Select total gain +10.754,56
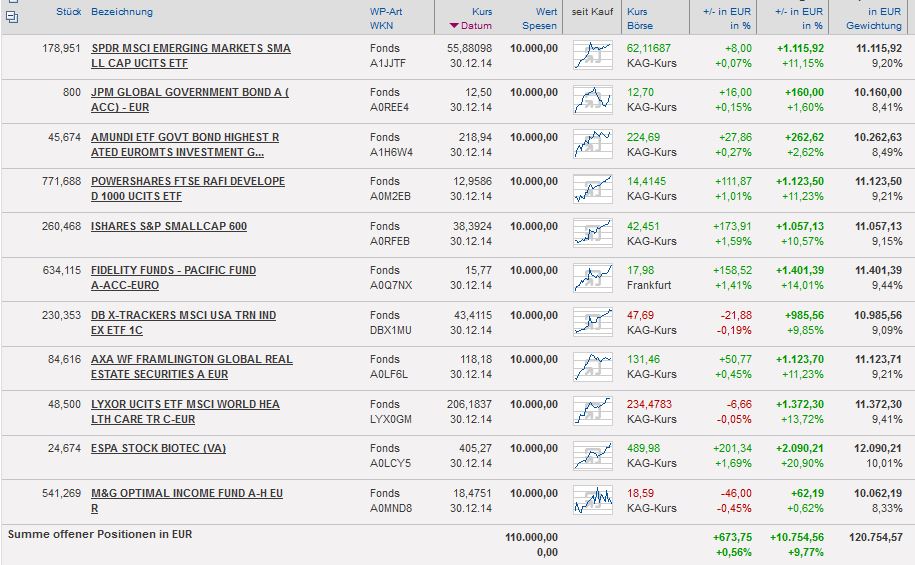This screenshot has height=565, width=915. pos(797,537)
